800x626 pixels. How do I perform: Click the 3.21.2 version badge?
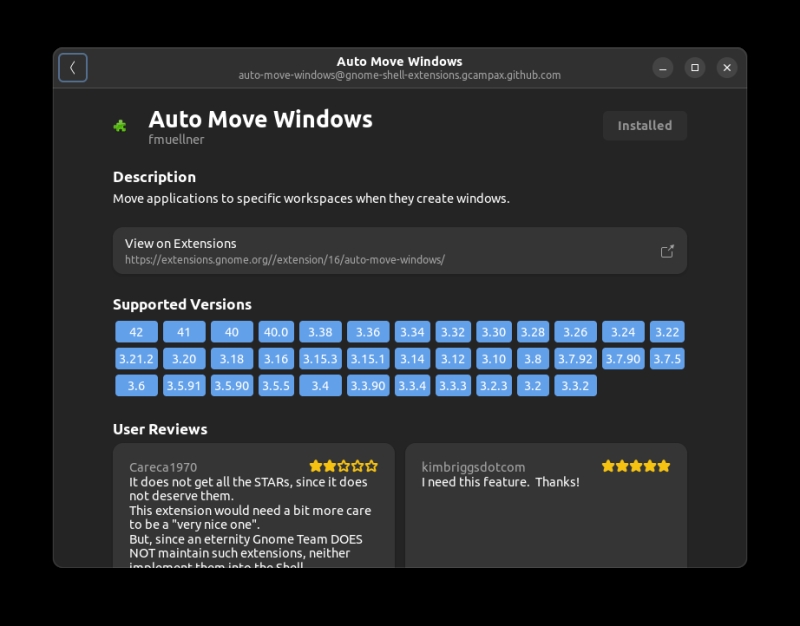(136, 359)
